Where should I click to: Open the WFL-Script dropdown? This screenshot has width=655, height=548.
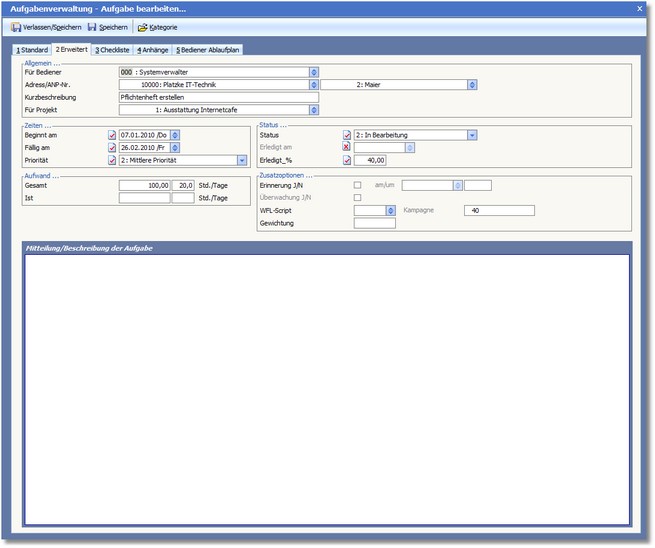(x=390, y=211)
